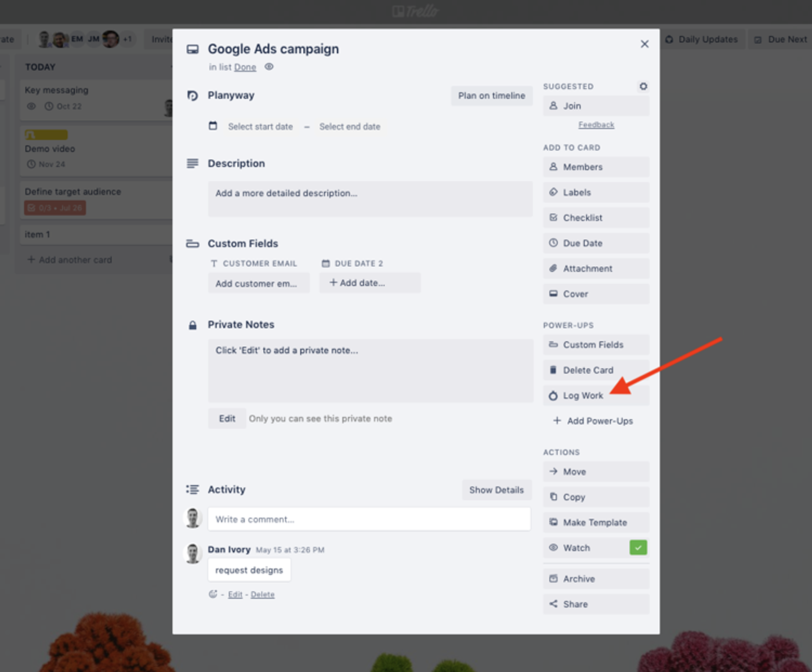Open 'Key messaging' card on board
This screenshot has height=672, width=812.
coord(96,99)
